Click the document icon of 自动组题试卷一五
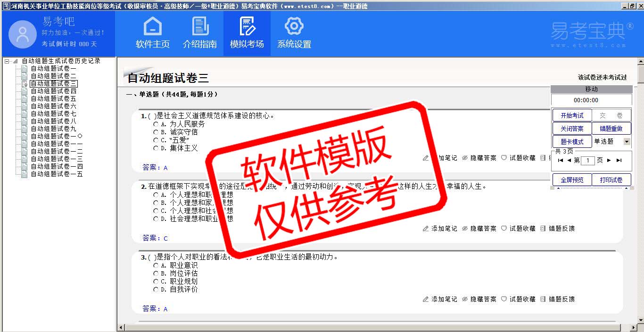 click(24, 174)
